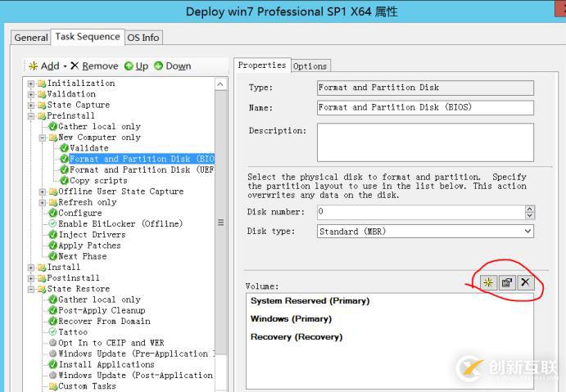Click the Type field value
Screen dimensions: 566x392
(425, 88)
